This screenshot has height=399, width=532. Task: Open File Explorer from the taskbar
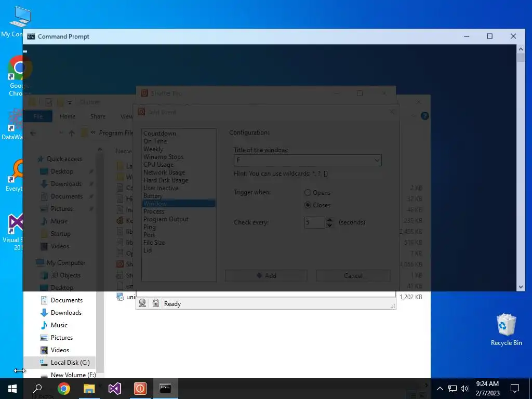coord(89,389)
